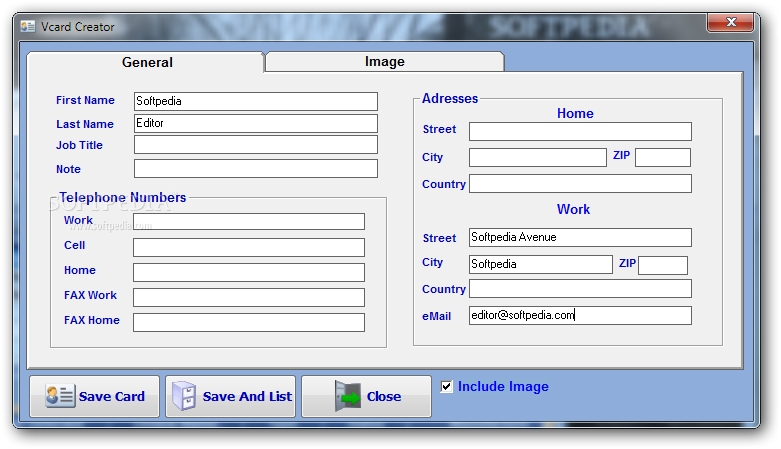Click the FAX Home input field
Screen dimensions: 781x449
pos(249,322)
